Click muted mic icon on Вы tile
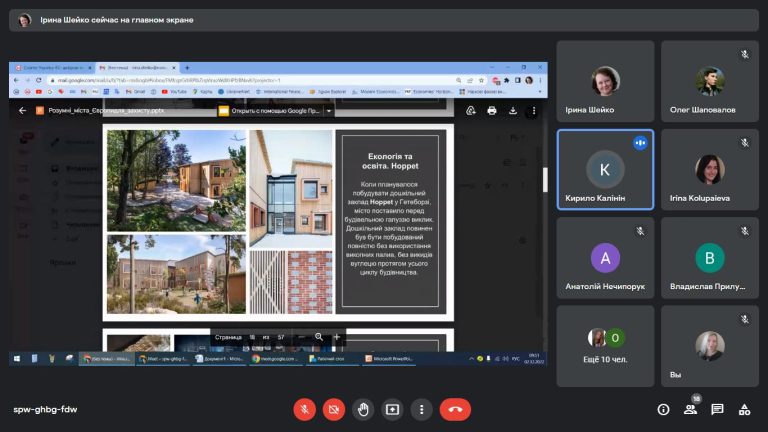This screenshot has width=768, height=432. pos(744,319)
